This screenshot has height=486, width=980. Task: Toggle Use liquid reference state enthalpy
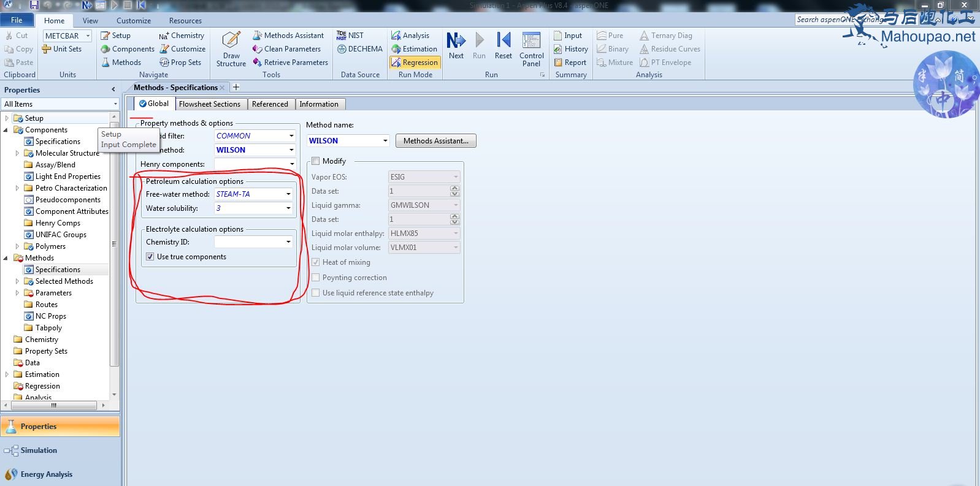point(316,293)
